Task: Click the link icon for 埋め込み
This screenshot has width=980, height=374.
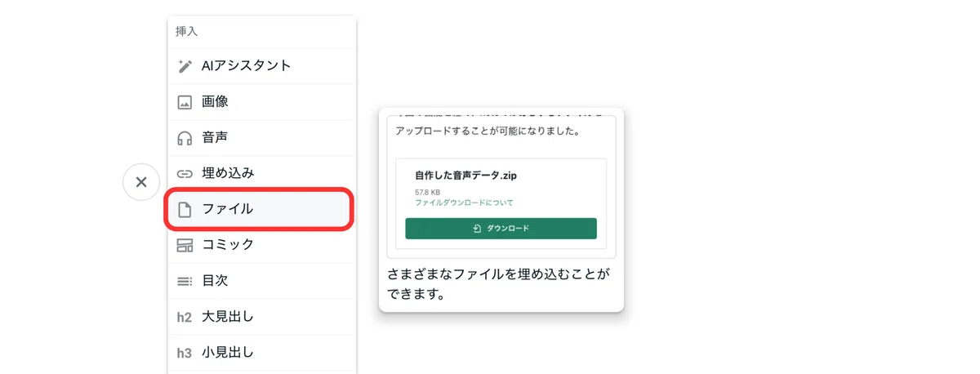Action: (185, 173)
